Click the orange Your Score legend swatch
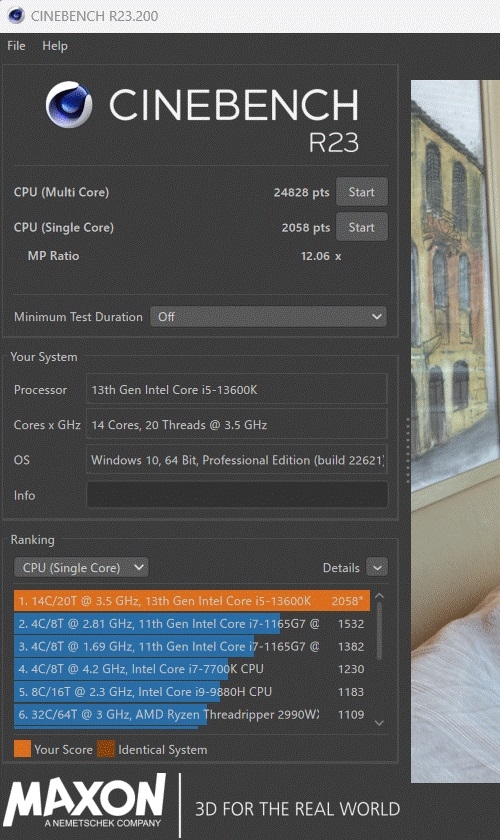 point(23,749)
